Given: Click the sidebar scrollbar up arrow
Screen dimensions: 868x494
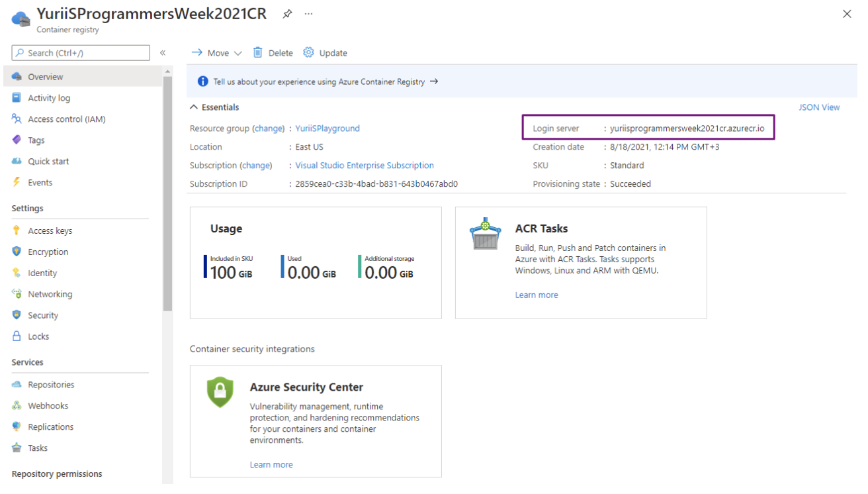Looking at the screenshot, I should coord(167,71).
